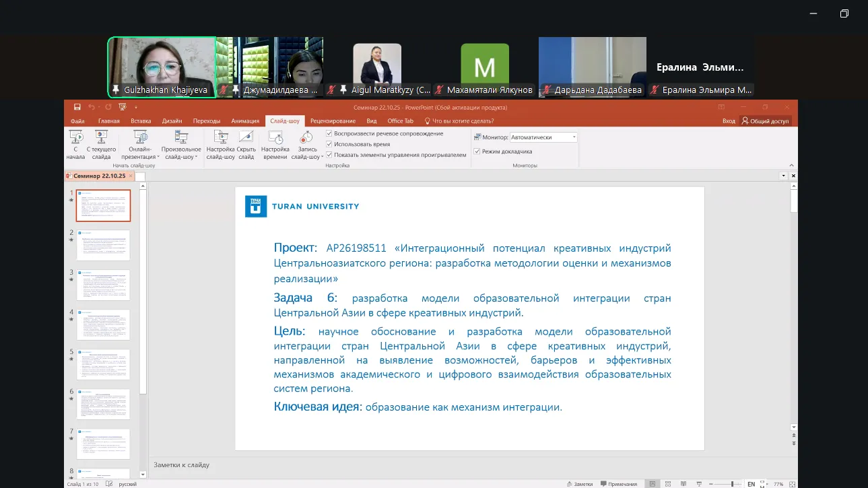Image resolution: width=868 pixels, height=488 pixels.
Task: Start slideshow from beginning (С начала)
Action: 75,144
